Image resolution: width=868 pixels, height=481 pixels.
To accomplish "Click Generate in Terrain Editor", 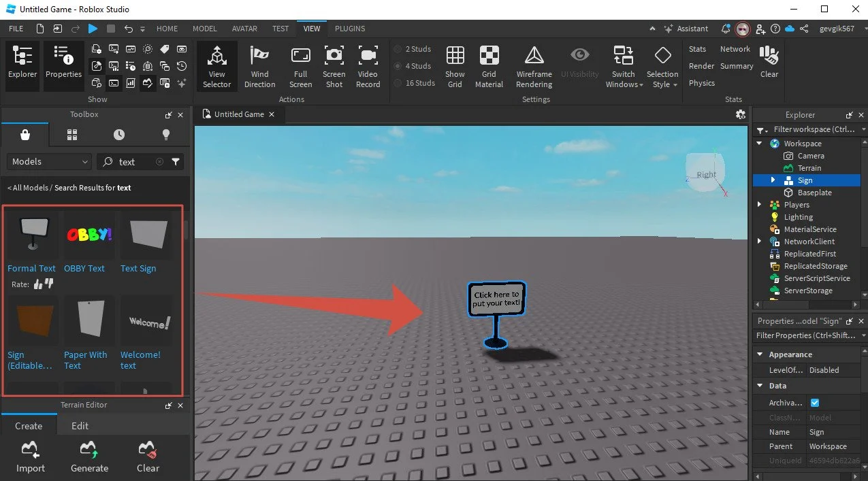I will [x=89, y=457].
